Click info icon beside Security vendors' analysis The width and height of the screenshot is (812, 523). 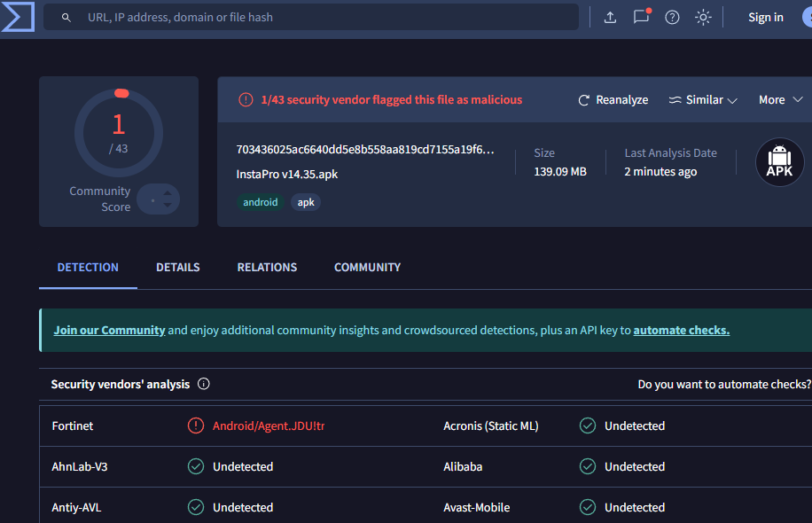point(204,384)
